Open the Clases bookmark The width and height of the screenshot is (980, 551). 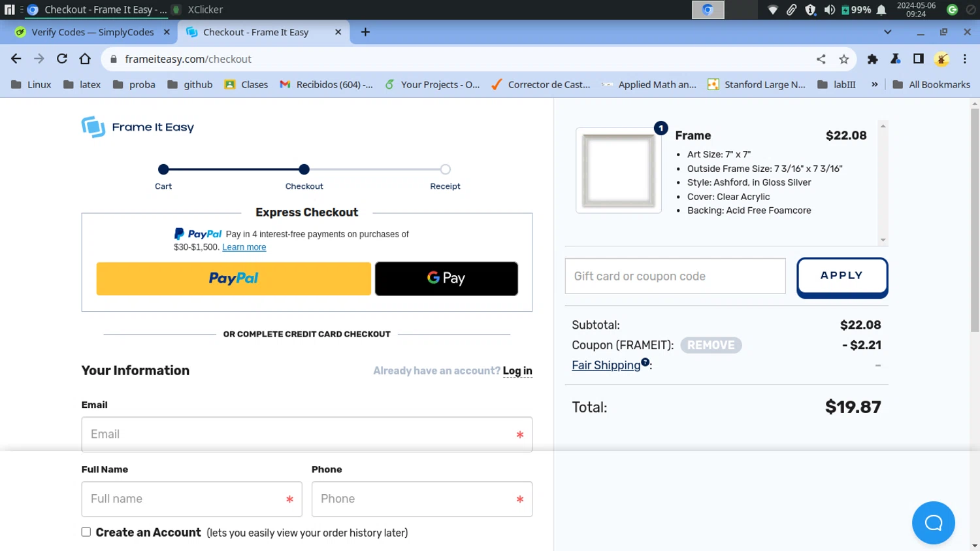click(x=246, y=84)
